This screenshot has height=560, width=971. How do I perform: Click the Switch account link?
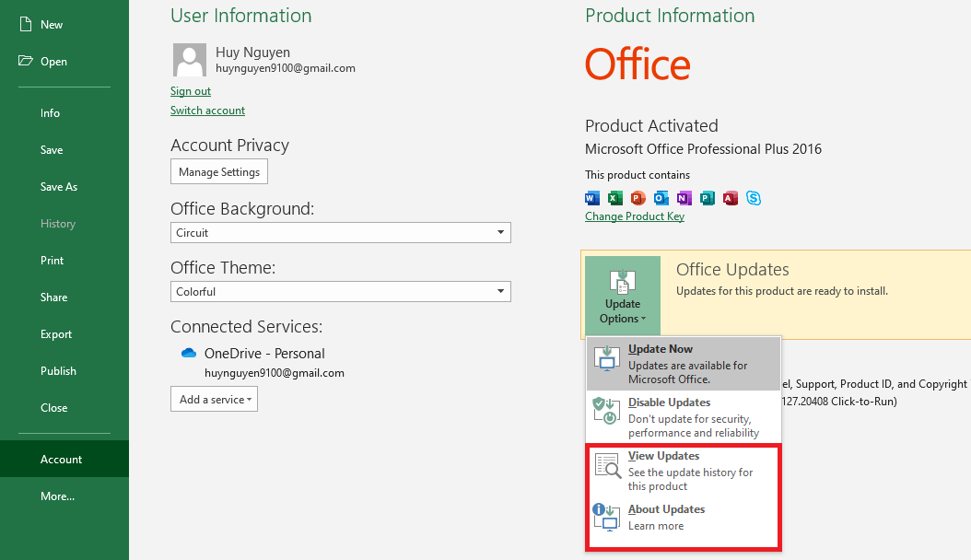207,111
